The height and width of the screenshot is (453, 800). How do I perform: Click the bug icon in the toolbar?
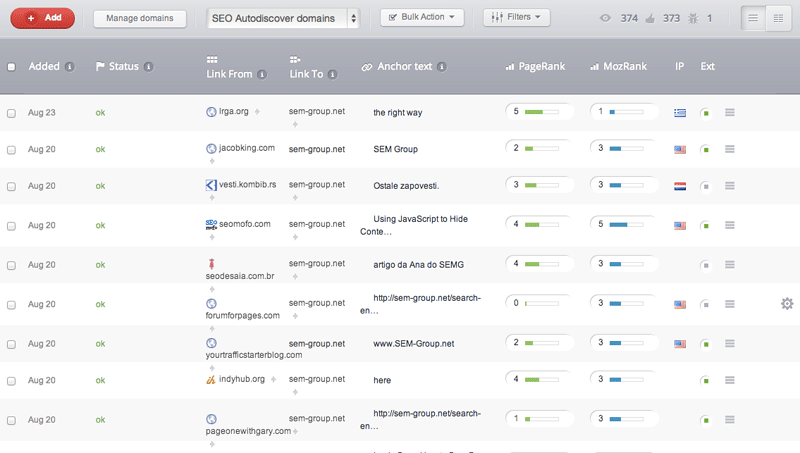tap(694, 18)
